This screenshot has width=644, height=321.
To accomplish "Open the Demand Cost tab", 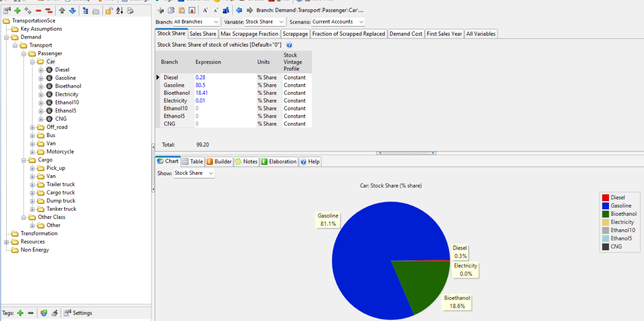I will tap(406, 34).
